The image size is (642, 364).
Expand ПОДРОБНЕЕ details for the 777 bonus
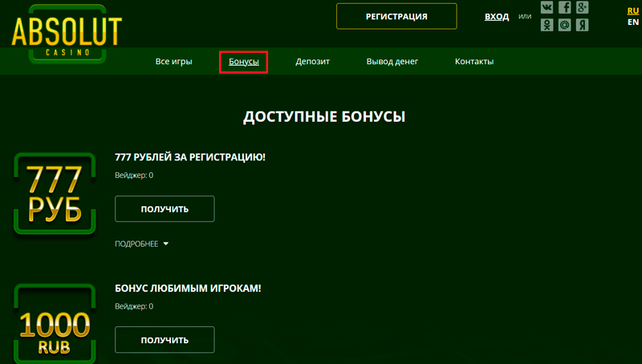pos(142,244)
